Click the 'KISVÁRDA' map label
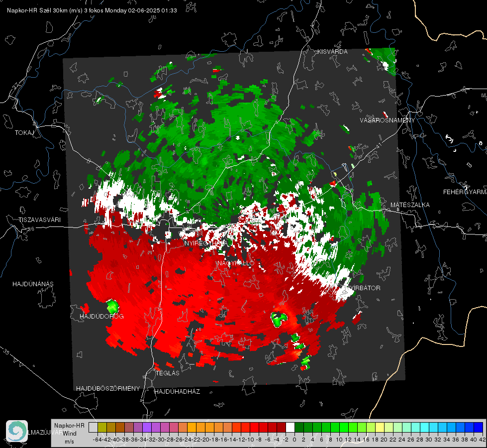Screen dimensions: 487x448 (x=332, y=52)
